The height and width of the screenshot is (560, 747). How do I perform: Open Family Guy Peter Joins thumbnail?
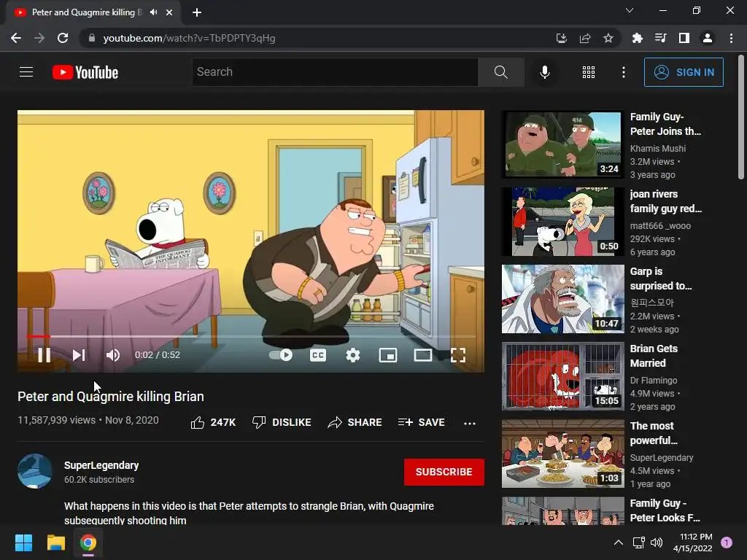tap(562, 144)
